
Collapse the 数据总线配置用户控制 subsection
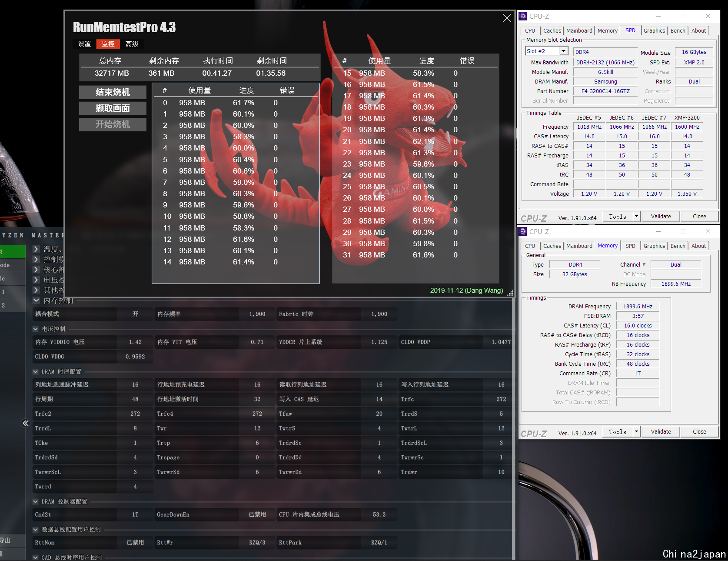36,530
